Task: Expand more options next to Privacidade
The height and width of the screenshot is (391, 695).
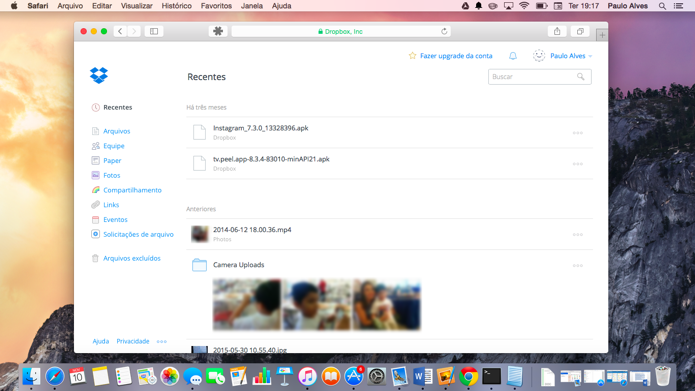Action: point(162,341)
